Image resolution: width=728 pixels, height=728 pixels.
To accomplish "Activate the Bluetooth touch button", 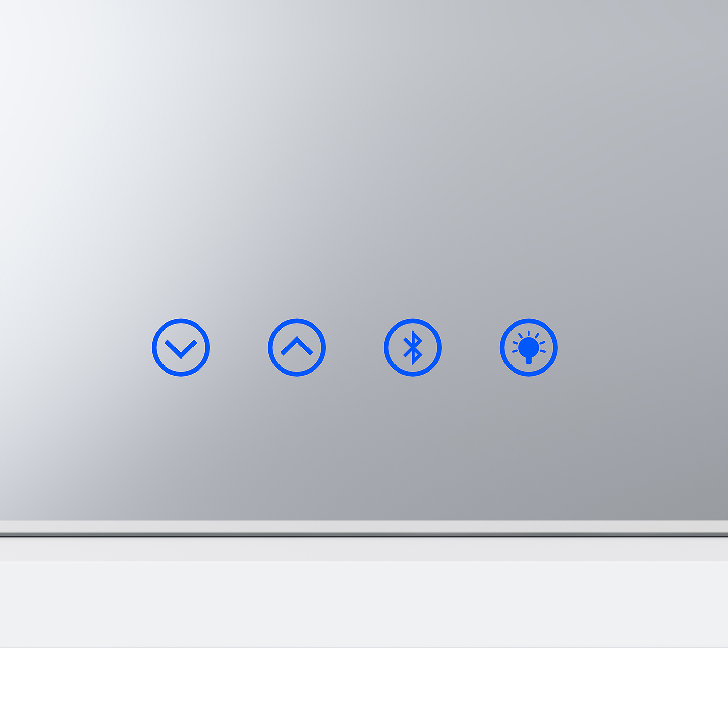I will coord(413,347).
